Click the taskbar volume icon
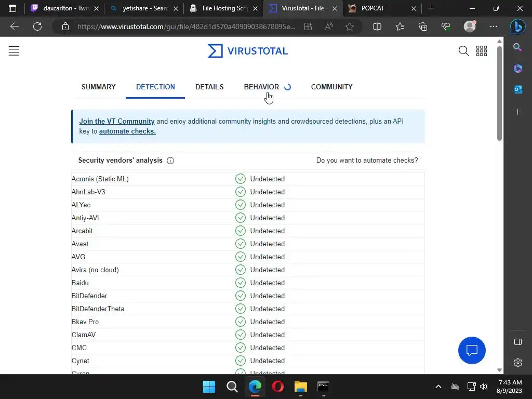The image size is (532, 399). (484, 387)
